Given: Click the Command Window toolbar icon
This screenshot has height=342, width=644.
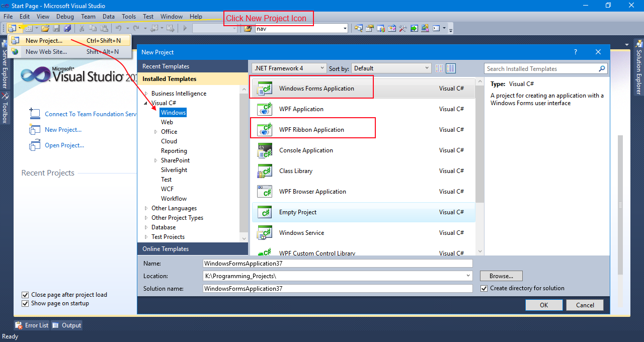Looking at the screenshot, I should (x=436, y=28).
